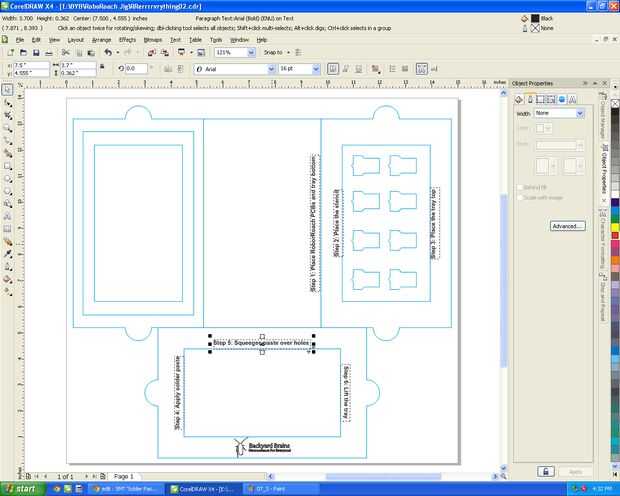The width and height of the screenshot is (620, 496).
Task: Click the New document icon
Action: (11, 53)
